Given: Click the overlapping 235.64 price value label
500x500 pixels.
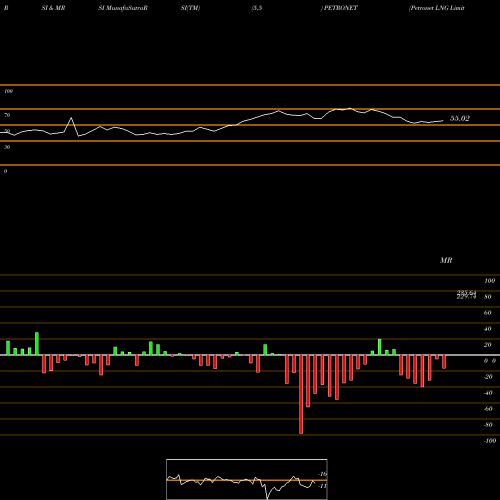Looking at the screenshot, I should pos(466,293).
